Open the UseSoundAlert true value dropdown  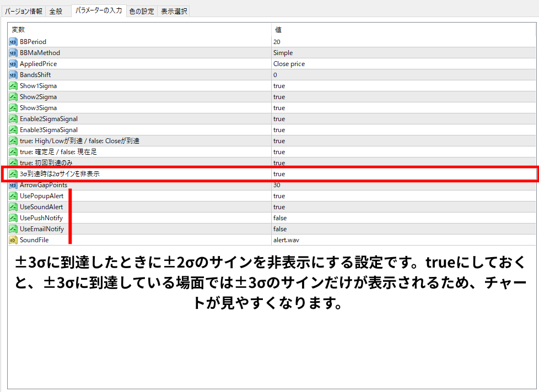click(x=279, y=207)
